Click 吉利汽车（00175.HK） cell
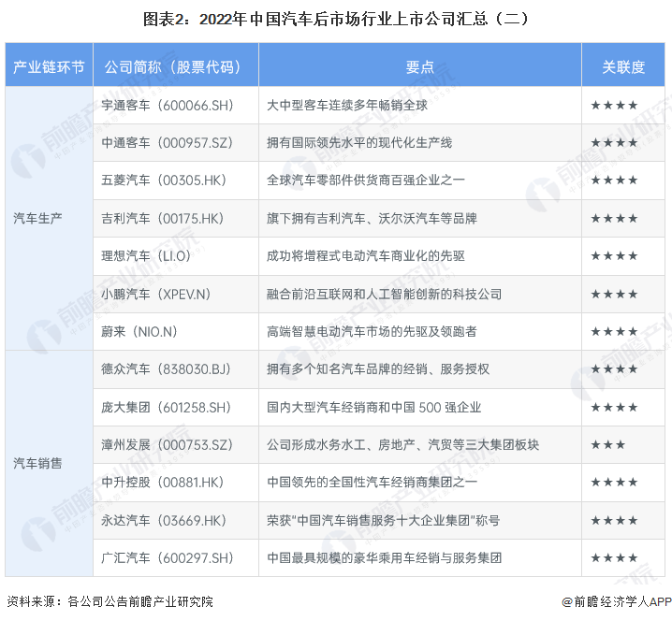 coord(176,219)
